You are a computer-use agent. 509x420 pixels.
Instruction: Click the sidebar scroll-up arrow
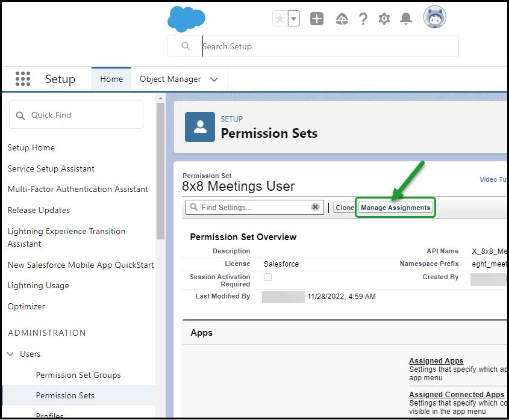pyautogui.click(x=160, y=98)
